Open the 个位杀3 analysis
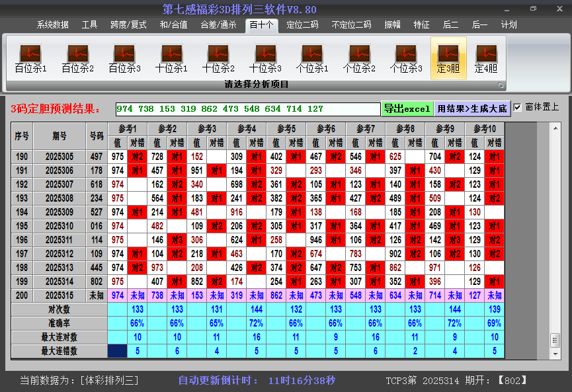The image size is (572, 392). coord(406,58)
